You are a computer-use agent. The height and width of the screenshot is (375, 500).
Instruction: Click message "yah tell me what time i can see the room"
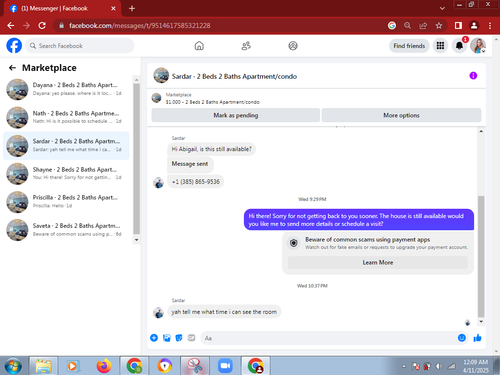tap(224, 312)
